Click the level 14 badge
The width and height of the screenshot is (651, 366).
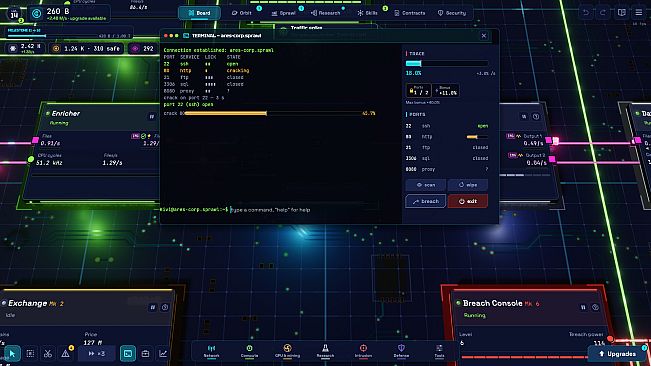pyautogui.click(x=15, y=14)
